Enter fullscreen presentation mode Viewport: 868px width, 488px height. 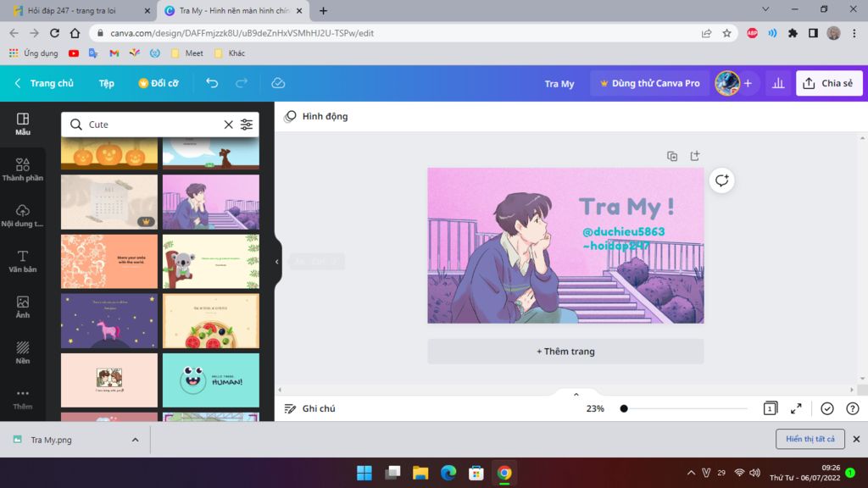pos(796,408)
